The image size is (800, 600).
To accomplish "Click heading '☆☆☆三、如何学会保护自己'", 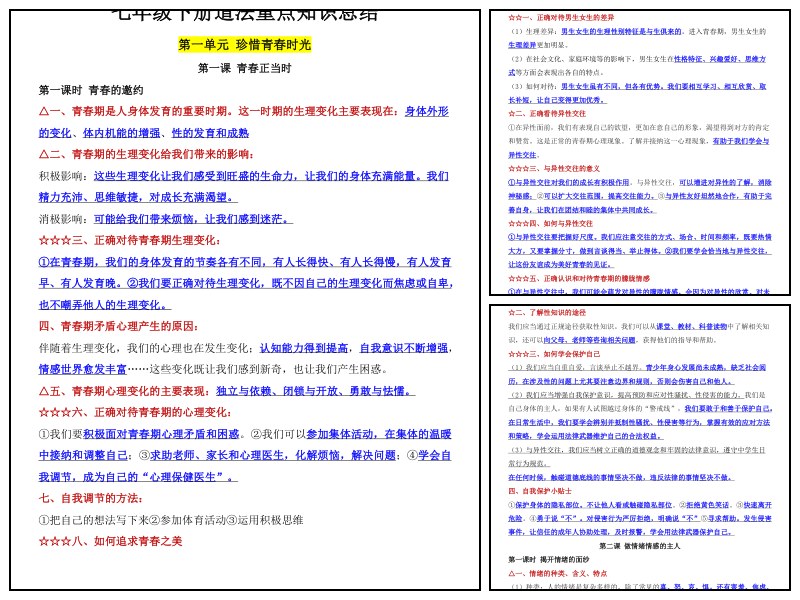I will (554, 354).
